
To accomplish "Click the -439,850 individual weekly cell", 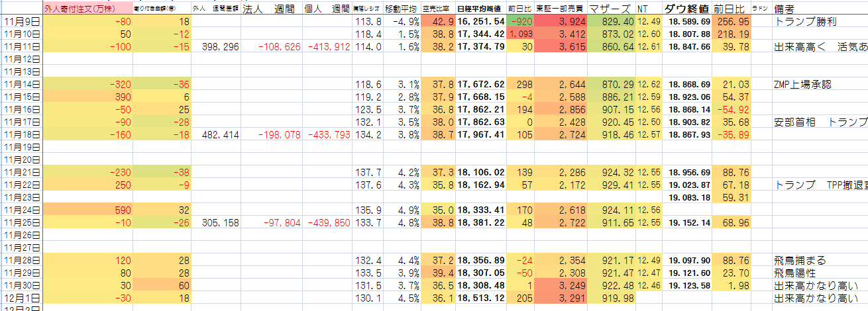I will point(328,223).
